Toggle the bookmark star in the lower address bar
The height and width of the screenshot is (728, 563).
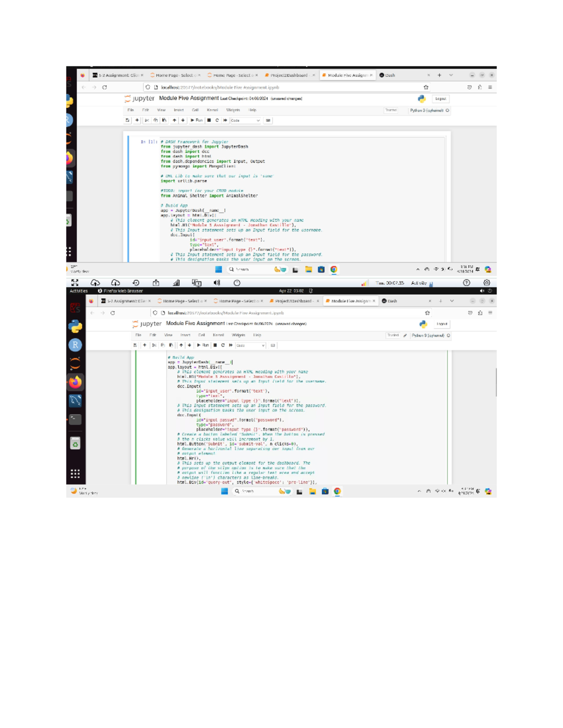427,313
